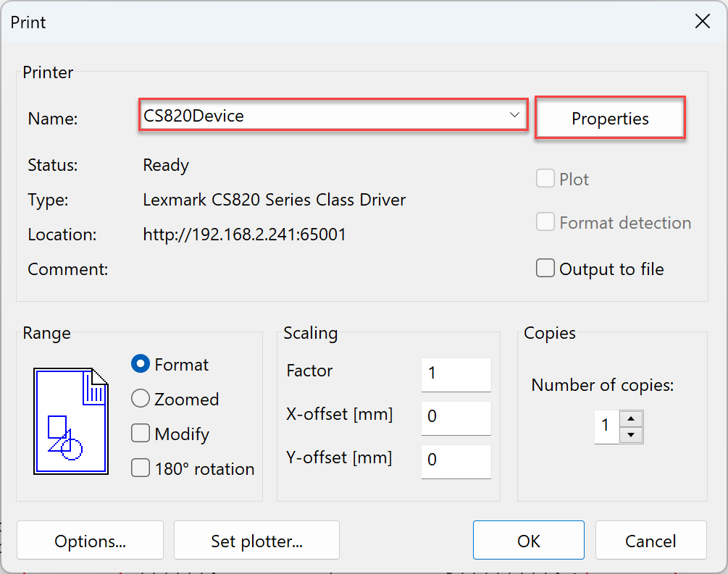Open the Set plotter... dialog
728x574 pixels.
[256, 541]
